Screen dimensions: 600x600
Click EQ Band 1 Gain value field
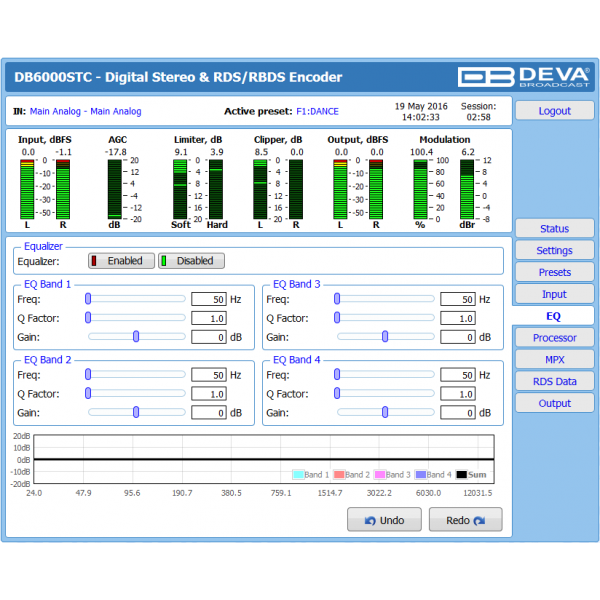209,337
